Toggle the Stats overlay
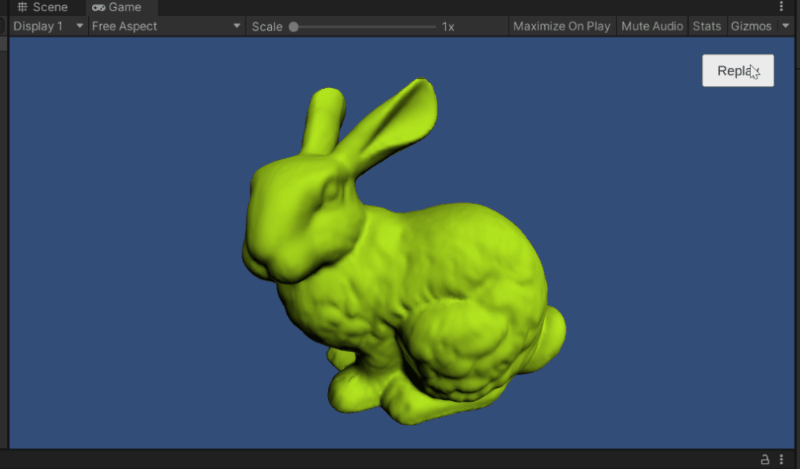The height and width of the screenshot is (469, 800). pyautogui.click(x=707, y=27)
